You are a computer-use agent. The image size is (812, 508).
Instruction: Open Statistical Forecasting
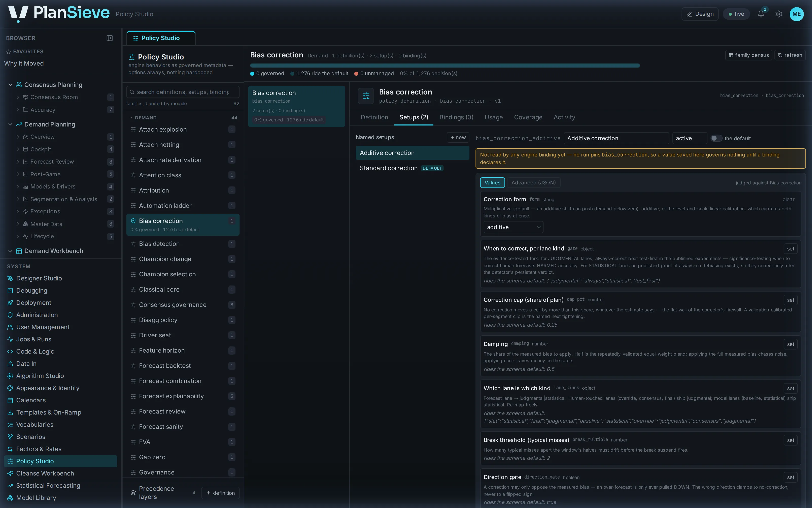(61, 485)
